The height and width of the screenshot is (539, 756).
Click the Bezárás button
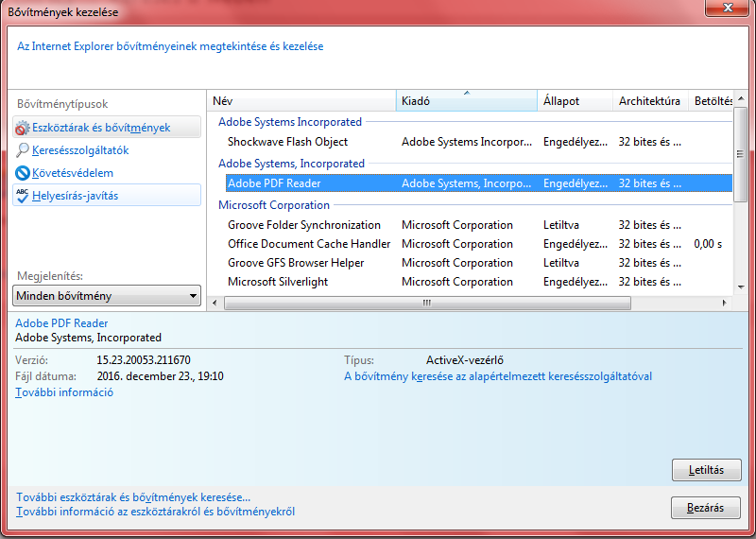pos(705,508)
